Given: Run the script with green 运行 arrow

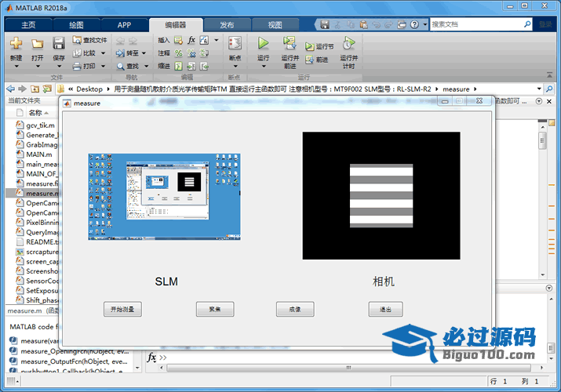Looking at the screenshot, I should (x=264, y=43).
